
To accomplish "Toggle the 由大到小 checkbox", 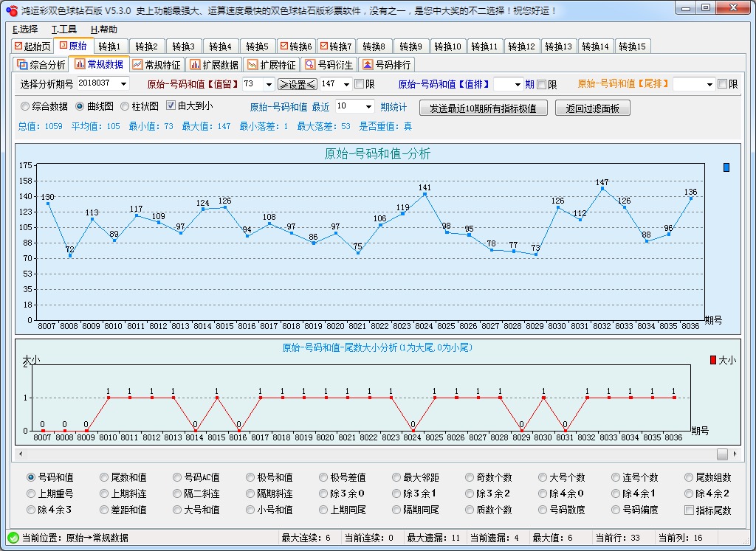I will [x=171, y=105].
